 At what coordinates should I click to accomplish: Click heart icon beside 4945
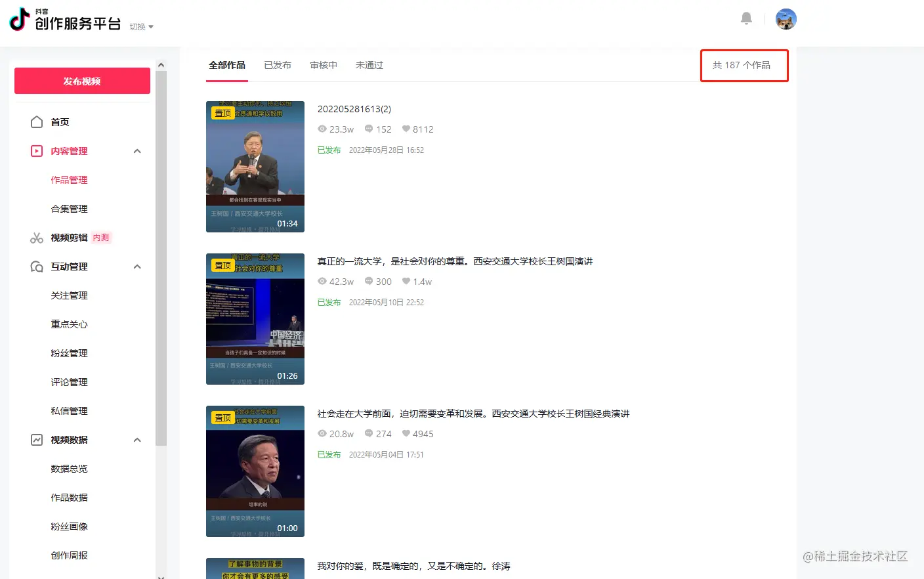[x=406, y=434]
